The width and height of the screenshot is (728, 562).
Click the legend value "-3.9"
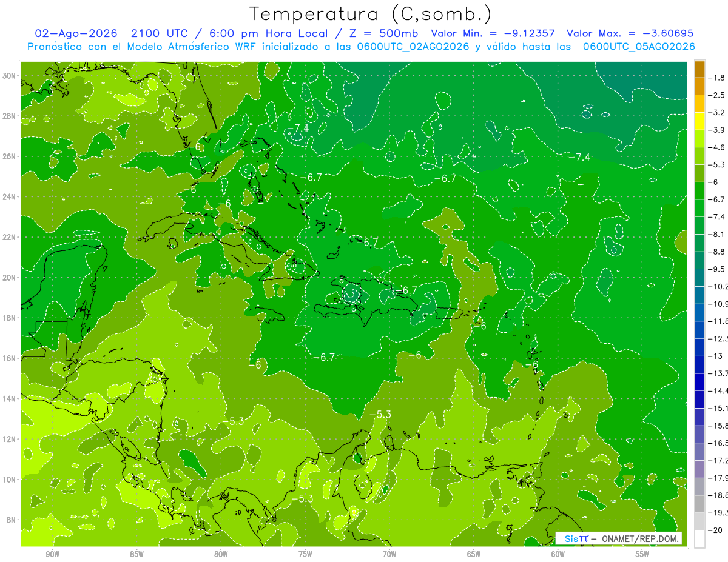coord(716,130)
